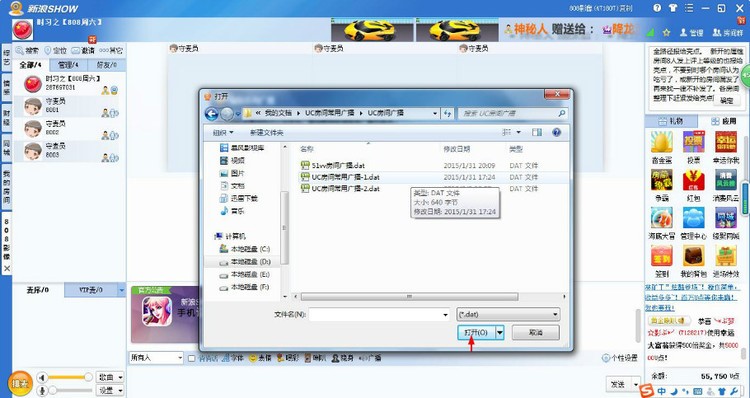Open the 文件名 filename history dropdown

(445, 315)
